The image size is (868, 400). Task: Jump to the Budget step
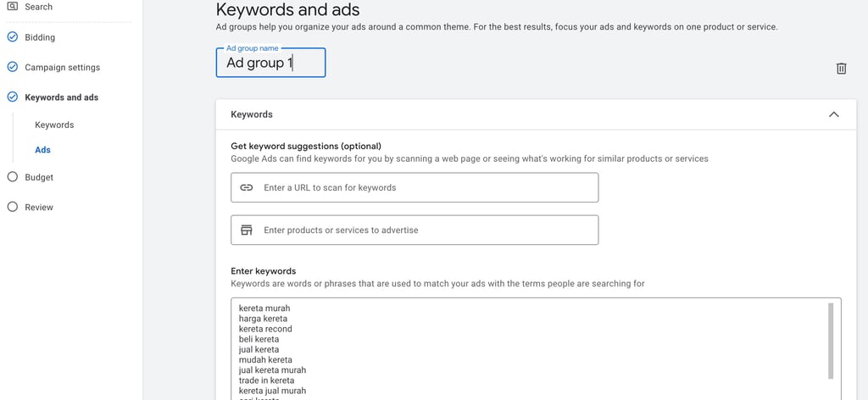pyautogui.click(x=39, y=177)
